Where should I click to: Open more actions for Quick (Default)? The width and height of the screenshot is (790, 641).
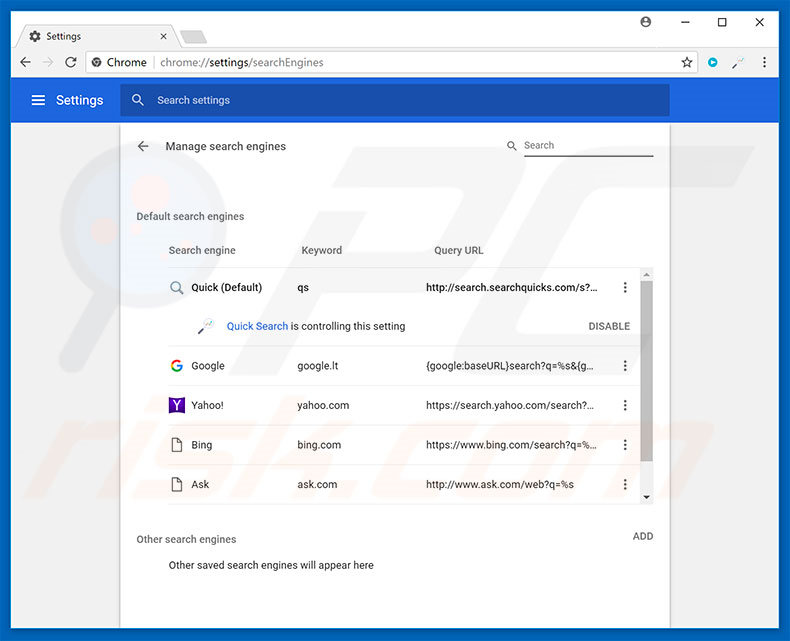click(625, 287)
